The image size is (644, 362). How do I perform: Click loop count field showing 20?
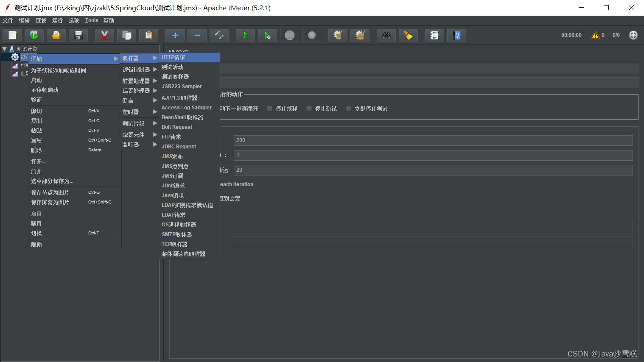(433, 170)
